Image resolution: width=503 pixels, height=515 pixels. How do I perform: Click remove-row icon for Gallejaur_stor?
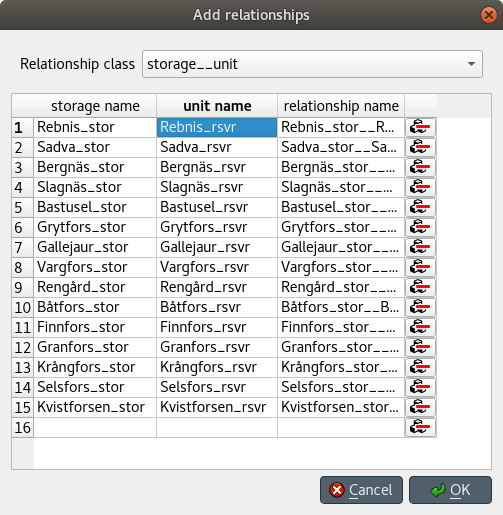(420, 247)
